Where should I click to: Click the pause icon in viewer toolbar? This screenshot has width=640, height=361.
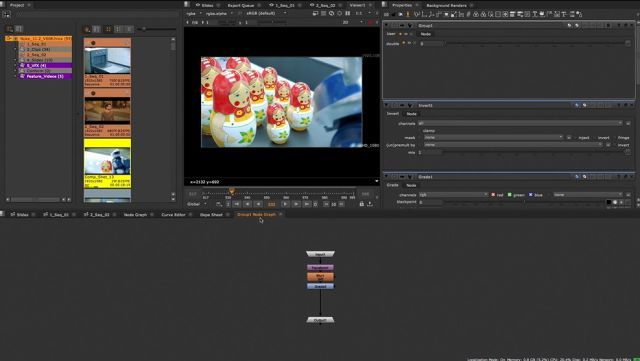tap(347, 13)
